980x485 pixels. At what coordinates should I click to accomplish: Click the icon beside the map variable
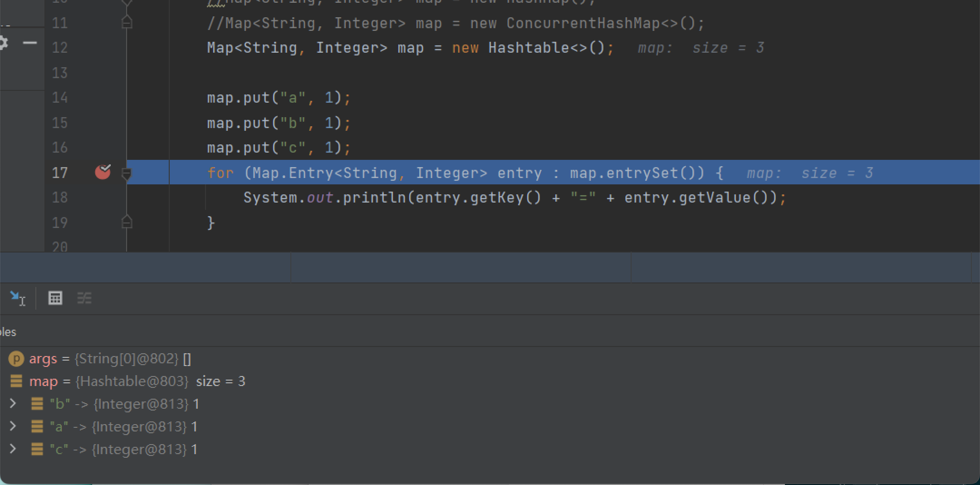pos(16,381)
